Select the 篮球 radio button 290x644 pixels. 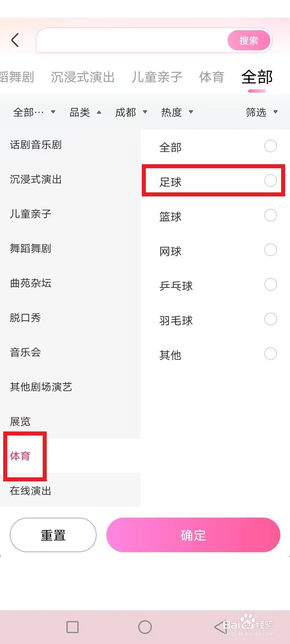tap(270, 215)
